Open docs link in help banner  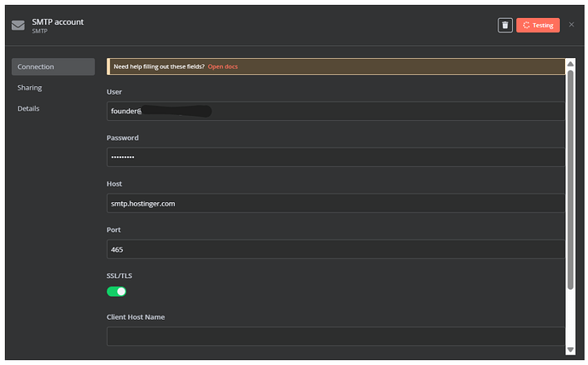[223, 67]
